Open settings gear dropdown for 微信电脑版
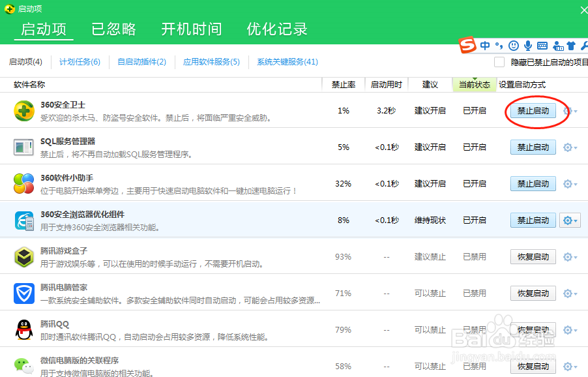 coord(570,366)
